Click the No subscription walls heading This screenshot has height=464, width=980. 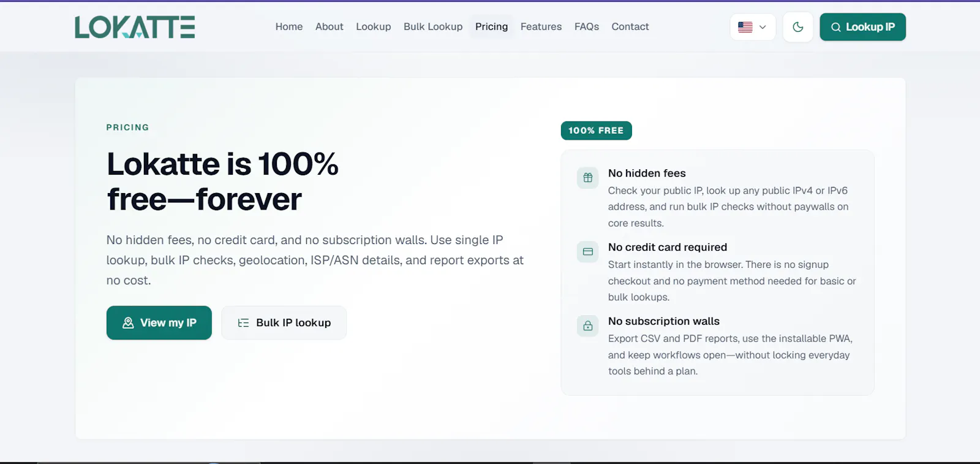(x=664, y=321)
